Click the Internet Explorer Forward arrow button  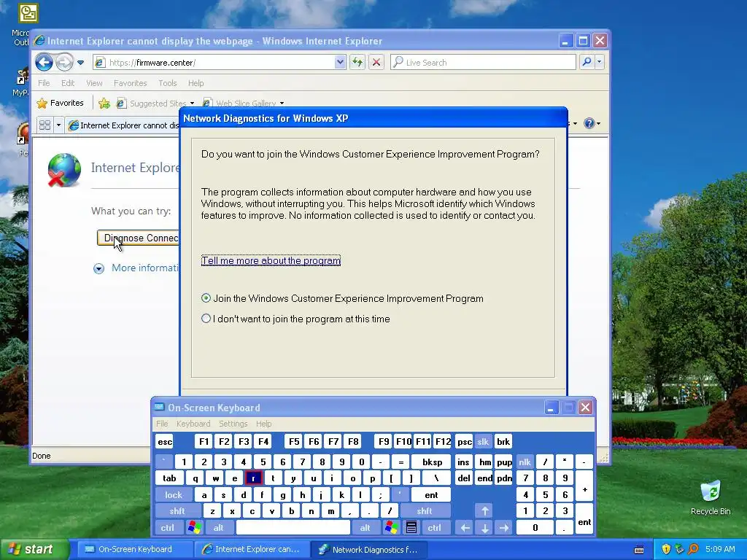tap(64, 62)
